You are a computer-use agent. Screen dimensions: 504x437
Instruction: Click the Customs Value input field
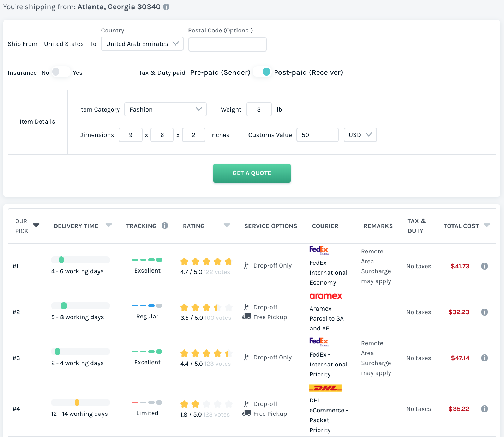point(318,135)
